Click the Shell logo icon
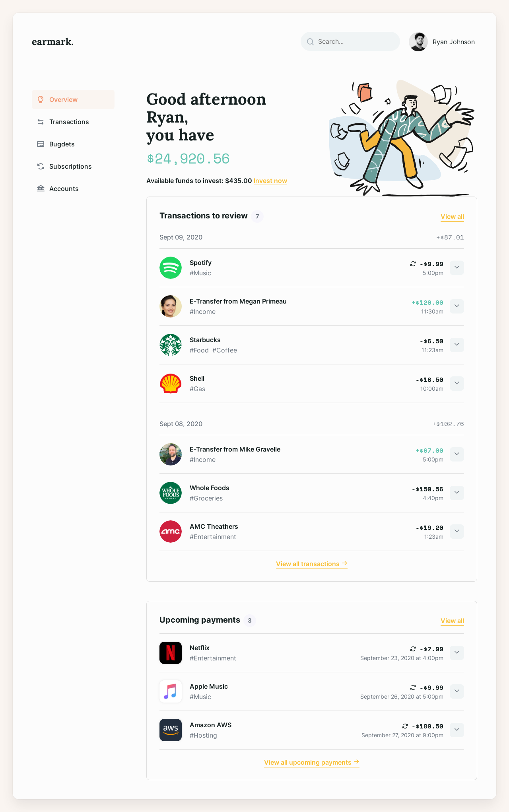Screen dimensions: 509x812 [x=171, y=384]
